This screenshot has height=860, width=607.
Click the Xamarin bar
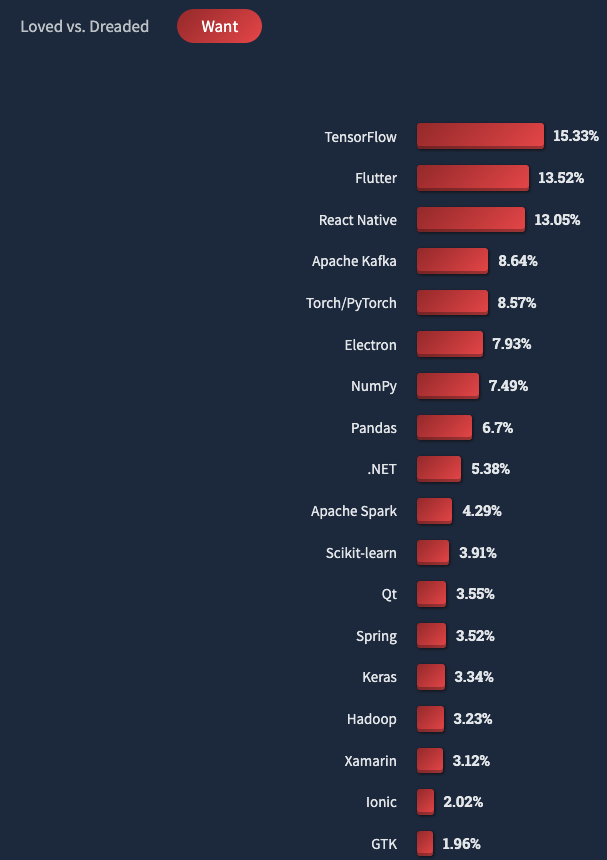click(430, 761)
